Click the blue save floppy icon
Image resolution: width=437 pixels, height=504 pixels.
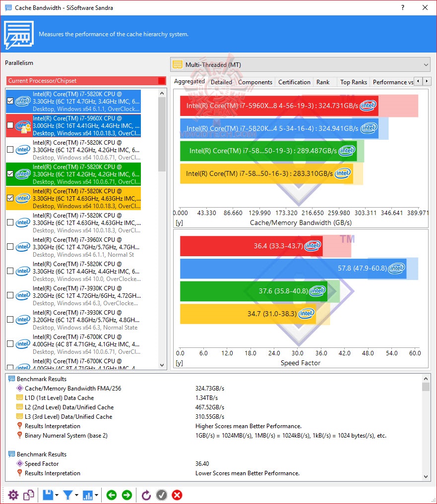pyautogui.click(x=48, y=495)
